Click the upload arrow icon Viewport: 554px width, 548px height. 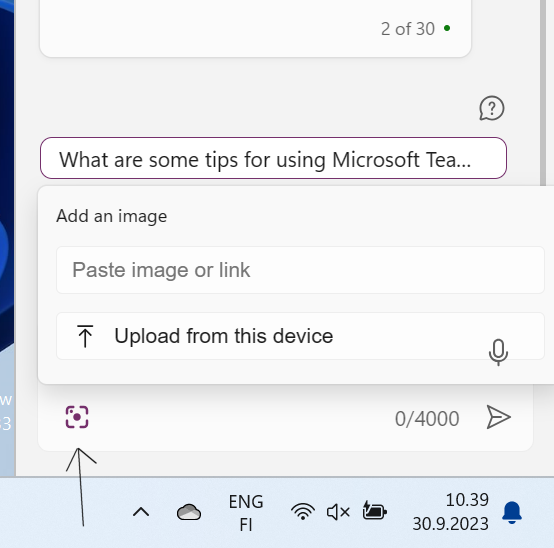click(85, 336)
